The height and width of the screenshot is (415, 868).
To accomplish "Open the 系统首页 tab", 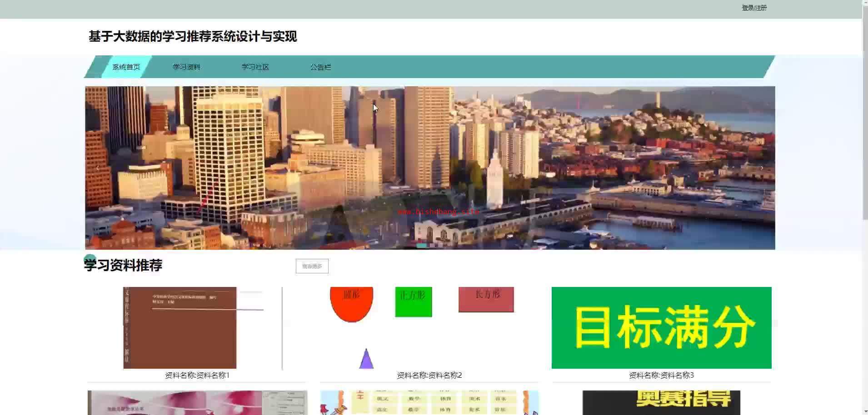I will 126,67.
